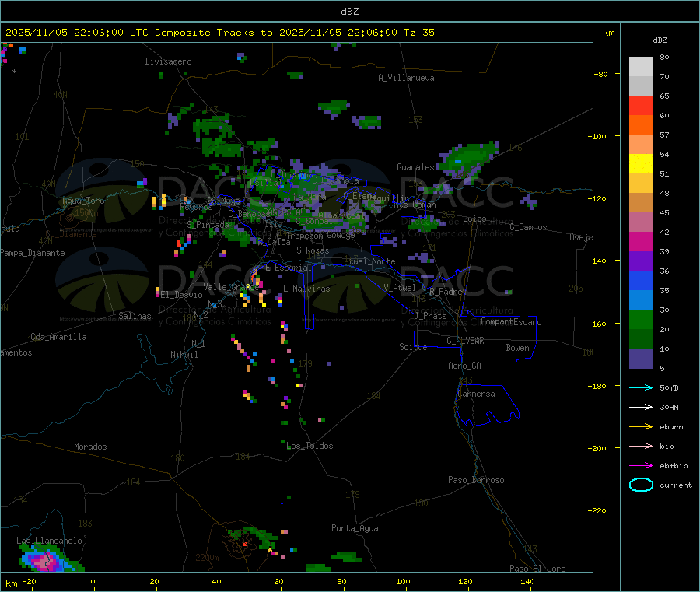Click the S_Rosas label
The height and width of the screenshot is (592, 700).
click(313, 250)
